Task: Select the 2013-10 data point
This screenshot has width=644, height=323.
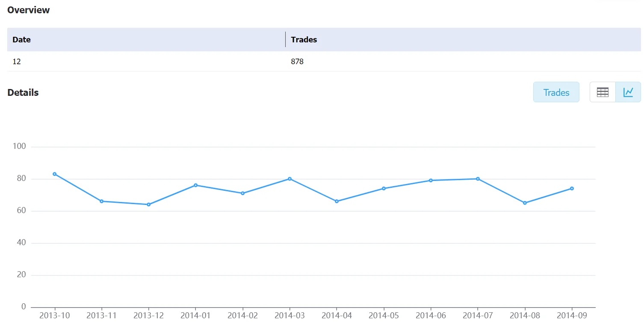Action: coord(55,174)
